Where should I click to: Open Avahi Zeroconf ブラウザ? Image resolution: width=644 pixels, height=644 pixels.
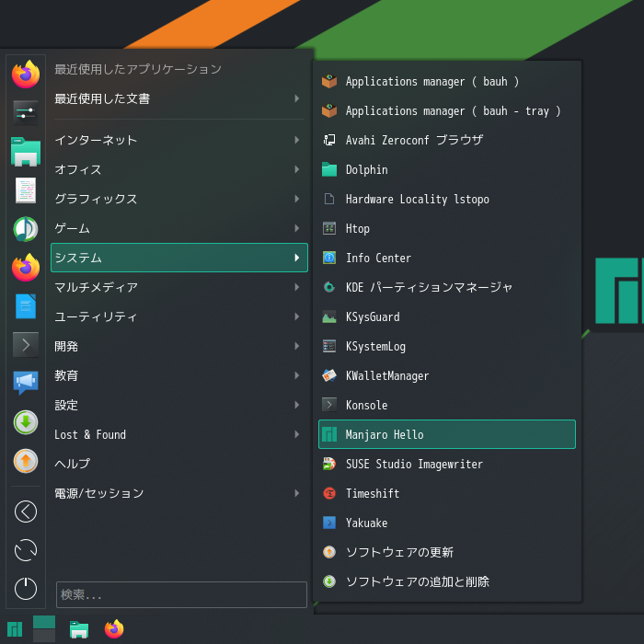click(x=447, y=140)
